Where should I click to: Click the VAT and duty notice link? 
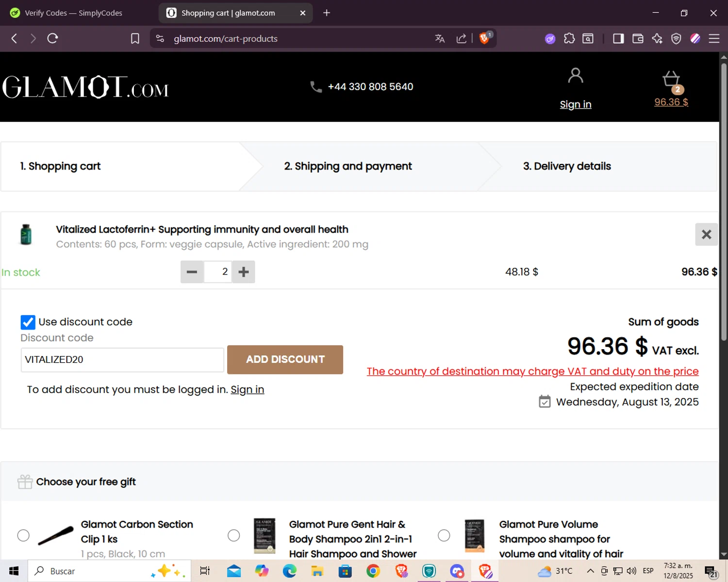click(x=532, y=372)
